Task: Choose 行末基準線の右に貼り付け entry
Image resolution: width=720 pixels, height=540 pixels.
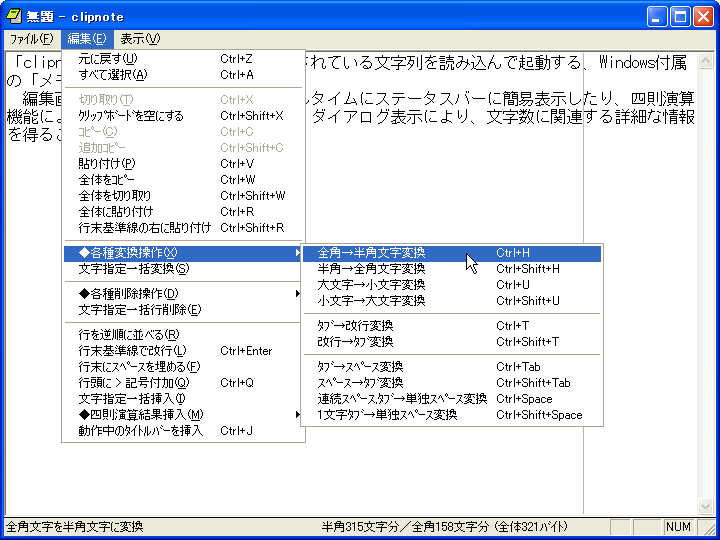Action: pos(183,228)
